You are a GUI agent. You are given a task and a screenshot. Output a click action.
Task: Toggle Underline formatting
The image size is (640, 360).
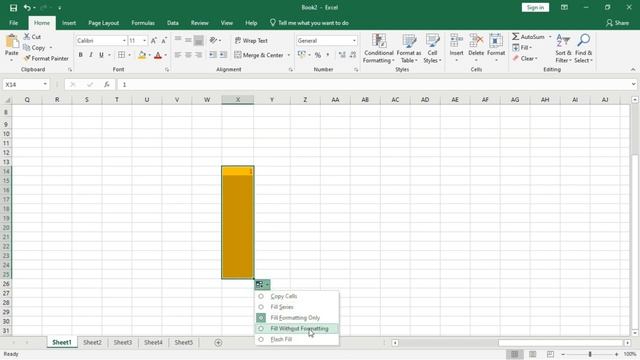pos(101,55)
